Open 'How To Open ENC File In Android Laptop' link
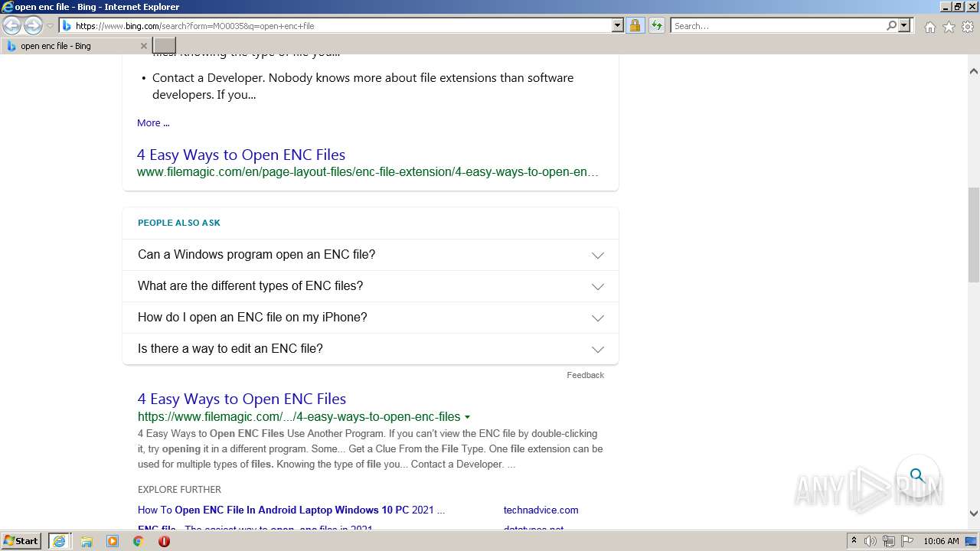This screenshot has height=551, width=980. point(291,510)
